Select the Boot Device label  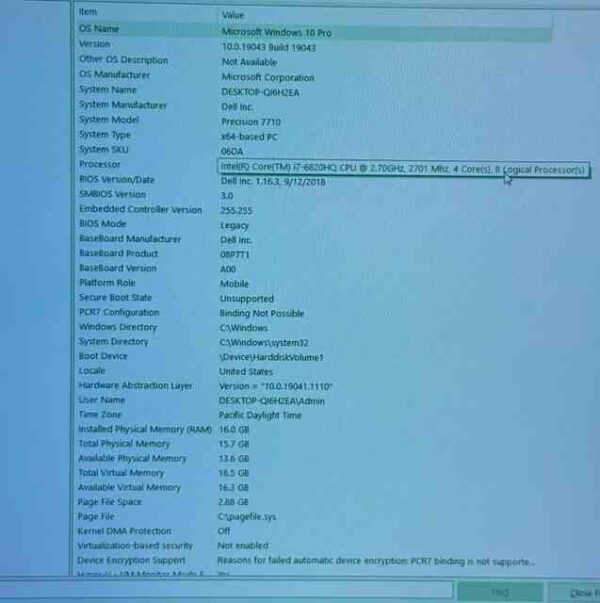coord(103,356)
